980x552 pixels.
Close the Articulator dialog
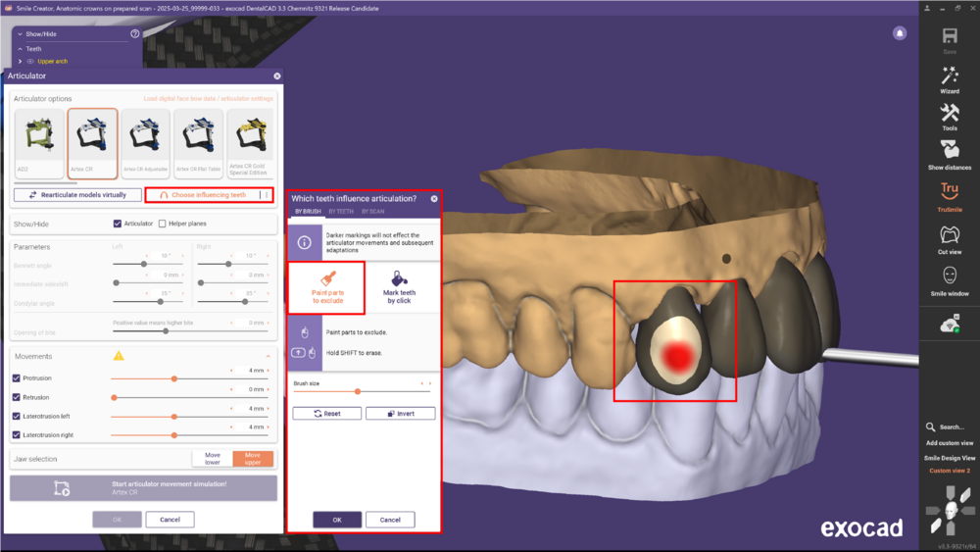tap(277, 75)
